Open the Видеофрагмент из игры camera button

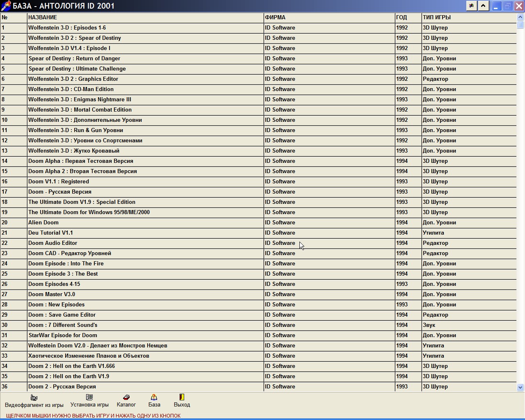34,401
